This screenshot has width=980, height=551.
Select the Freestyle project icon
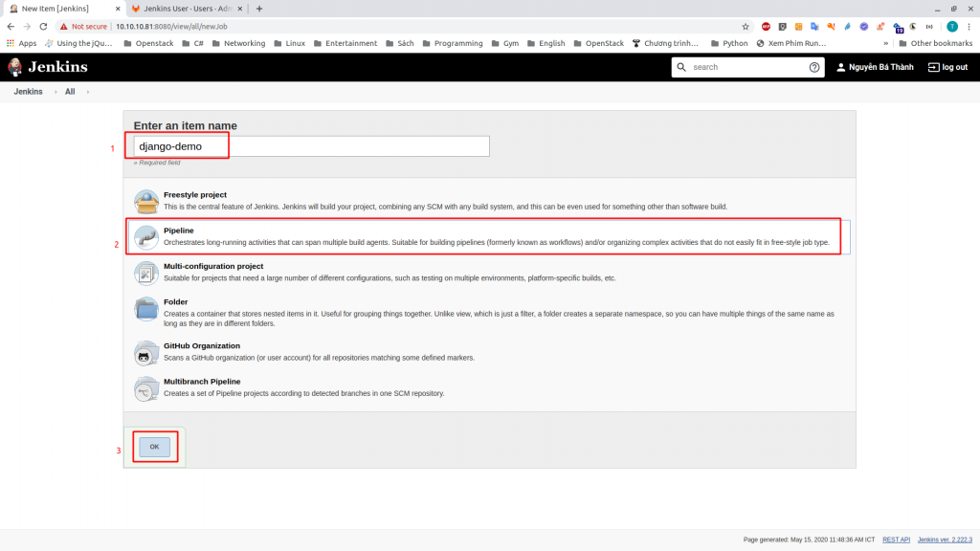pos(146,202)
